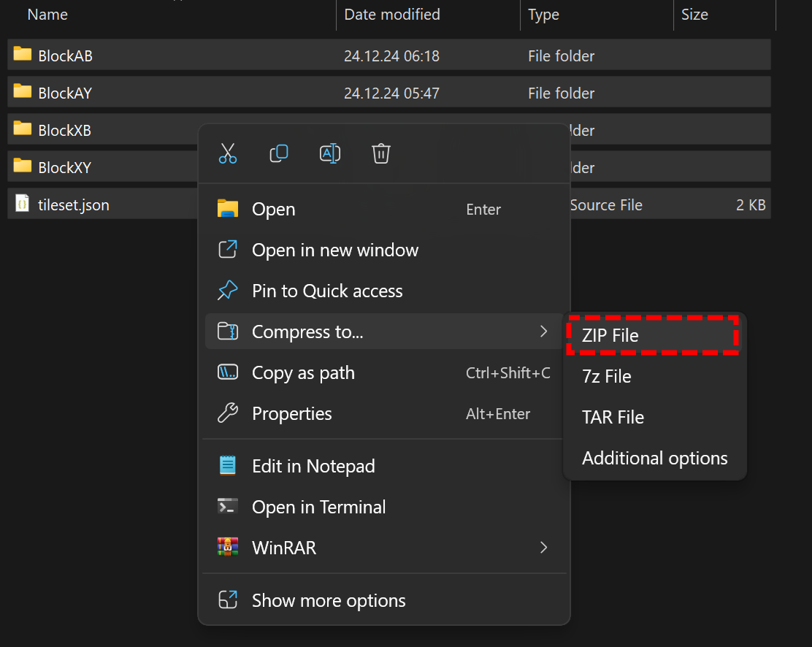Click File folder type in BlockAB row
812x647 pixels.
561,55
